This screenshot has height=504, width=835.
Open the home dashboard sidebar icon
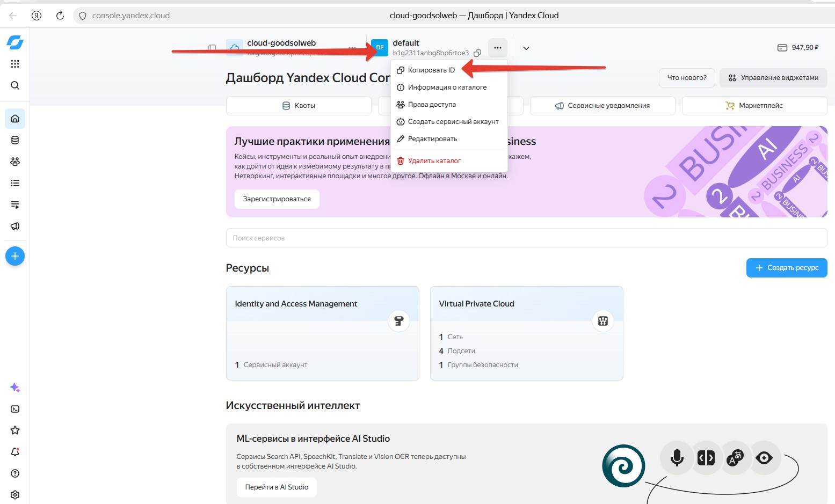[x=15, y=119]
